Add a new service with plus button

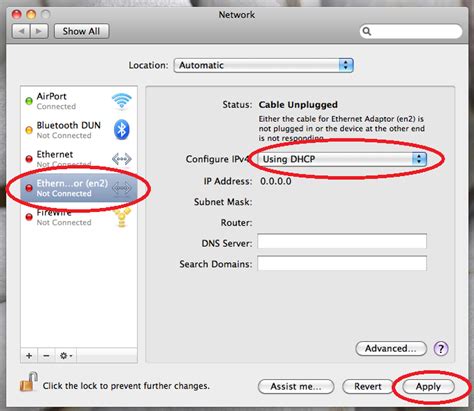click(x=29, y=356)
